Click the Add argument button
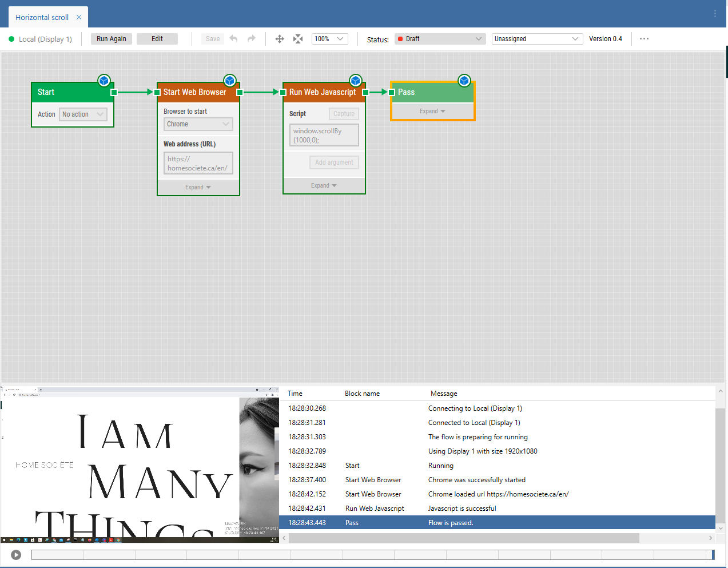This screenshot has width=728, height=568. [x=334, y=162]
